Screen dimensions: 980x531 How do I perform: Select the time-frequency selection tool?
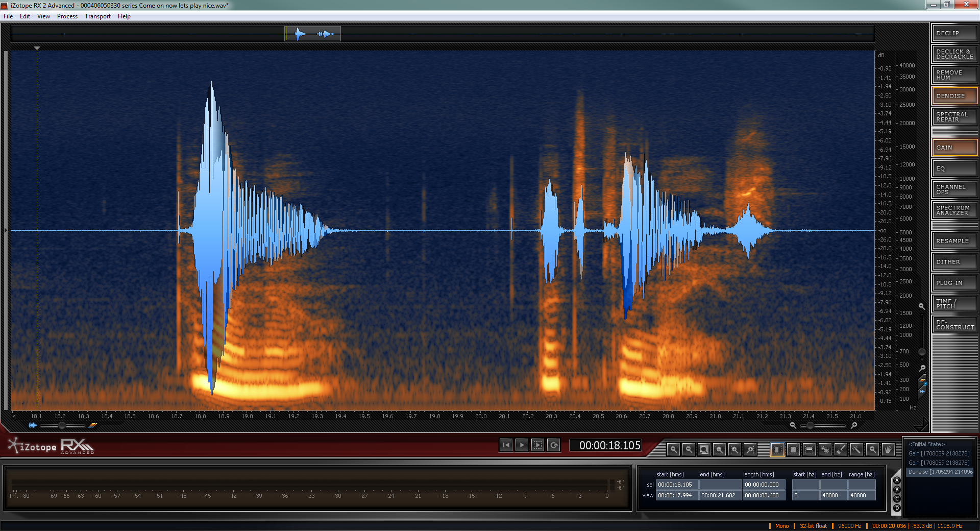point(793,449)
